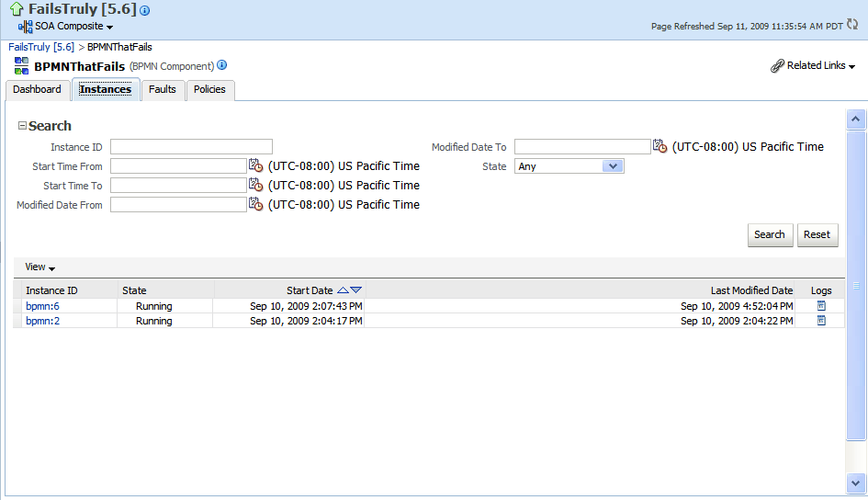Open calendar picker for Modified Date From
This screenshot has height=500, width=868.
point(255,204)
